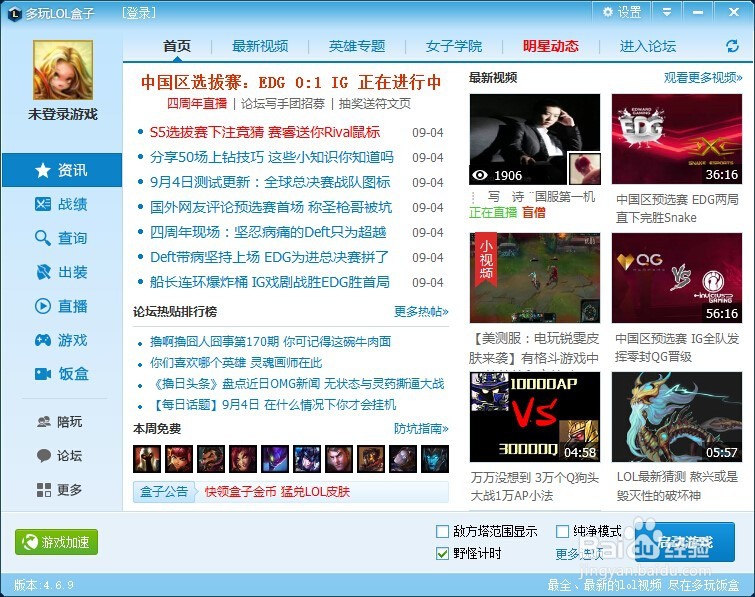Open news 9月4日测试更新
Image resolution: width=755 pixels, height=597 pixels.
pos(270,182)
